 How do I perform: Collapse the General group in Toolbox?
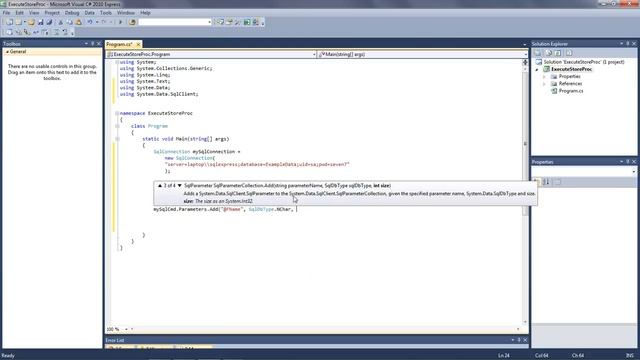tap(7, 52)
